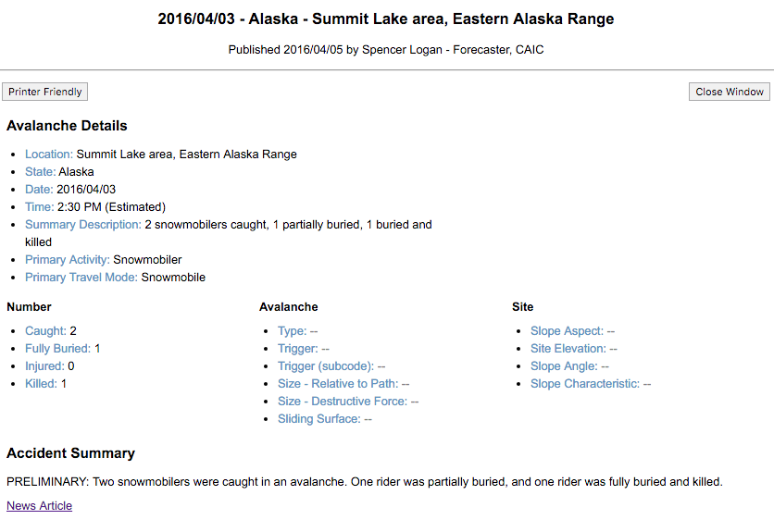This screenshot has height=532, width=774.
Task: Click the Primary Activity label
Action: click(68, 260)
